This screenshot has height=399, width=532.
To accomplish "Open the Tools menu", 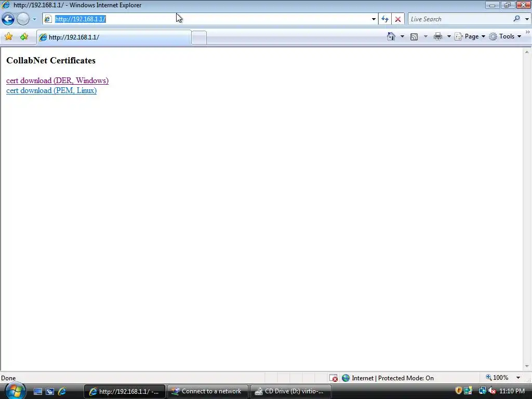I will [505, 36].
